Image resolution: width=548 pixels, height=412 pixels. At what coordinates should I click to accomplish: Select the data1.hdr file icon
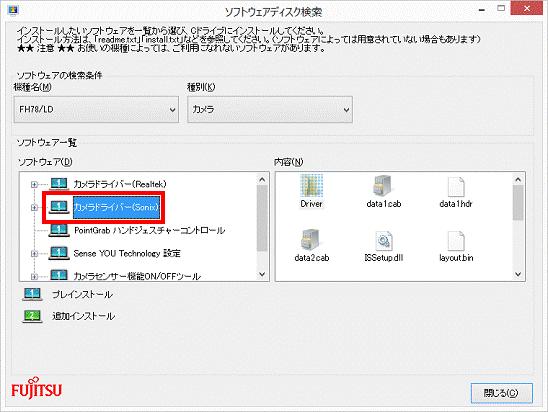click(456, 186)
